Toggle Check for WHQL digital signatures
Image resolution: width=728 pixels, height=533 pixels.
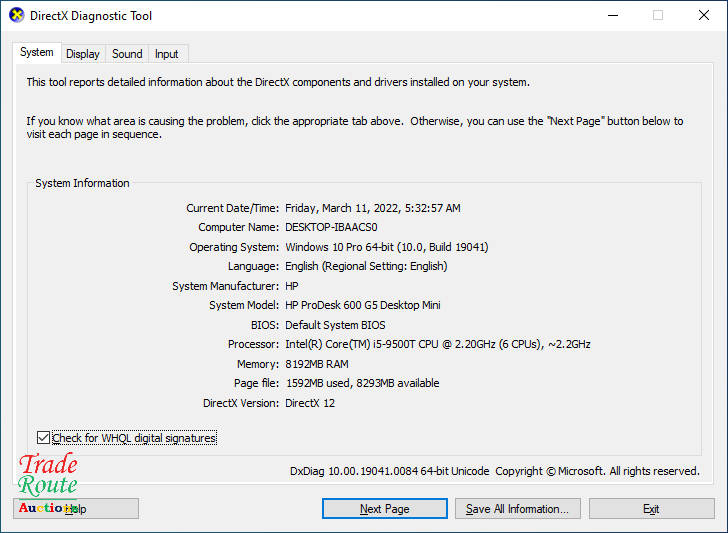point(42,438)
